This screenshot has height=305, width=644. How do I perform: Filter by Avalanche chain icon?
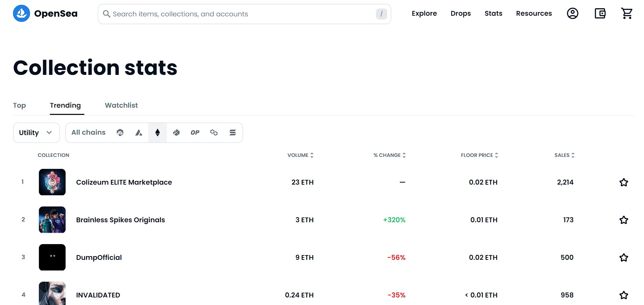coord(139,133)
